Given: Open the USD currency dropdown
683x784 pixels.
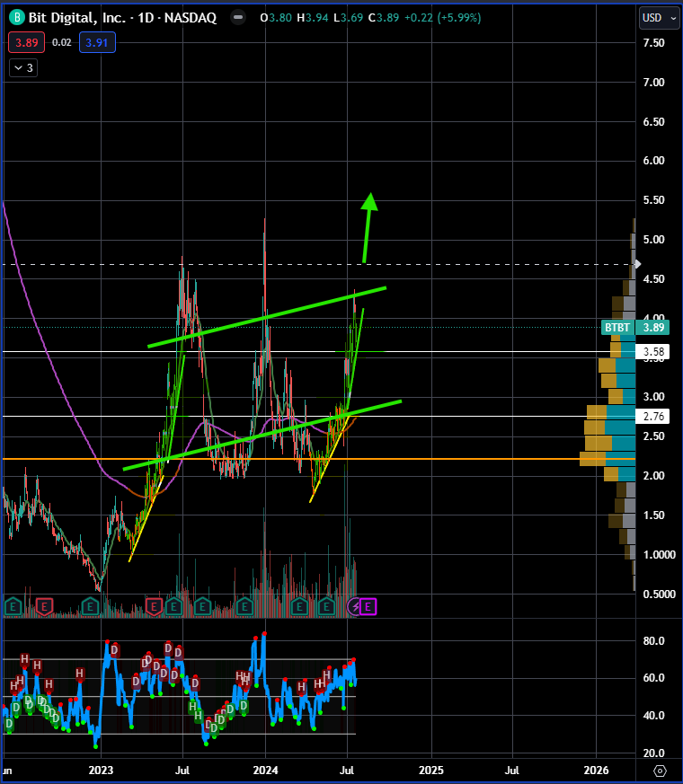Looking at the screenshot, I should [x=660, y=18].
